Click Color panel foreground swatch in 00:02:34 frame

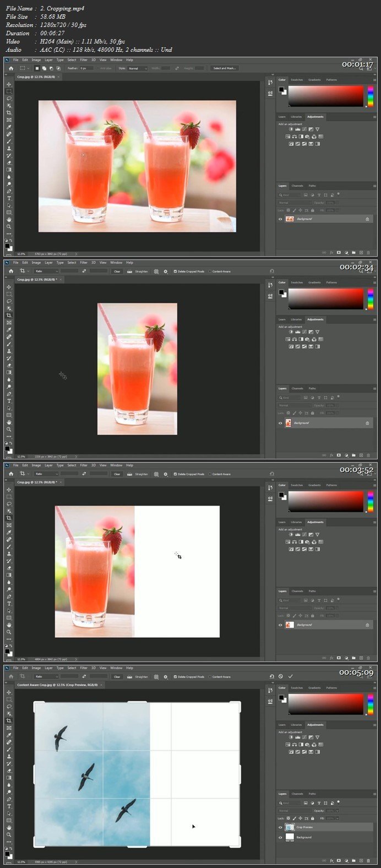(281, 292)
